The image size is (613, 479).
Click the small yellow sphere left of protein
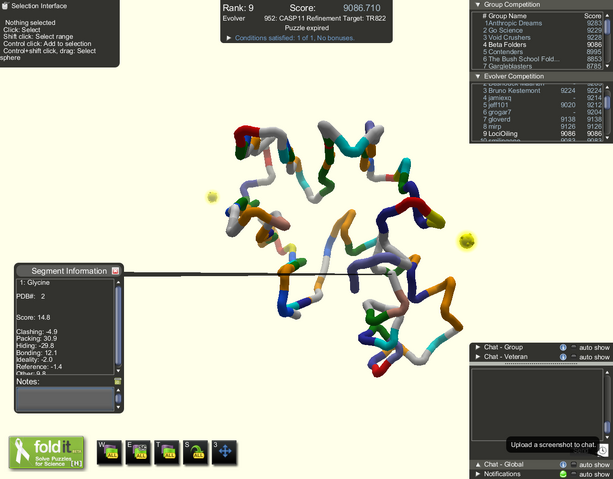(212, 197)
